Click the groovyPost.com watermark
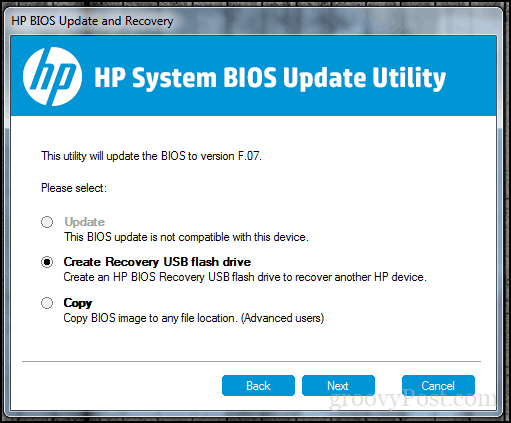Screen dimensions: 511x423 [413, 399]
